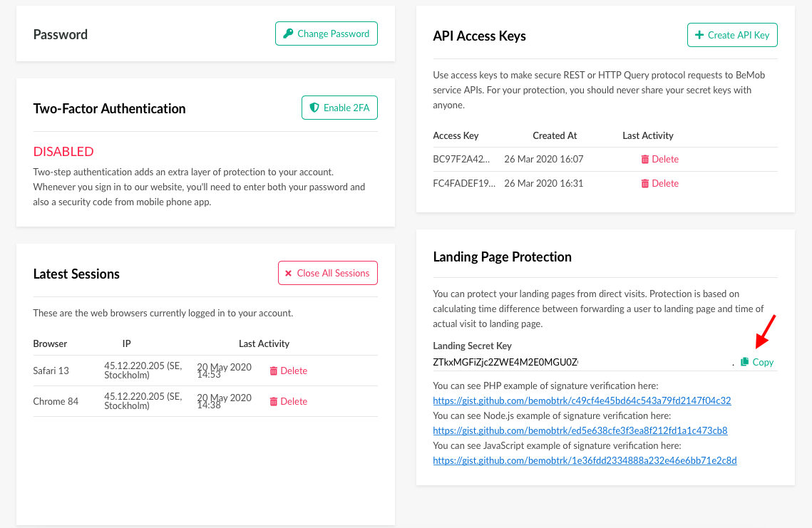Click the Password section heading

[x=60, y=35]
